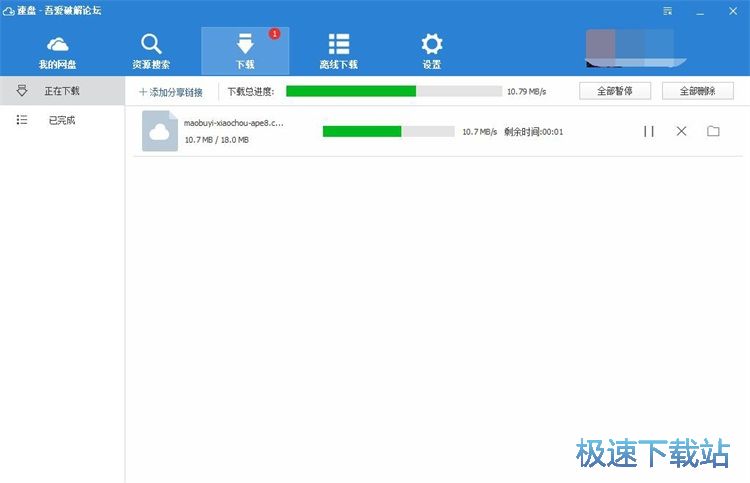Click the 下载总进度 label
This screenshot has height=483, width=750.
coord(251,91)
